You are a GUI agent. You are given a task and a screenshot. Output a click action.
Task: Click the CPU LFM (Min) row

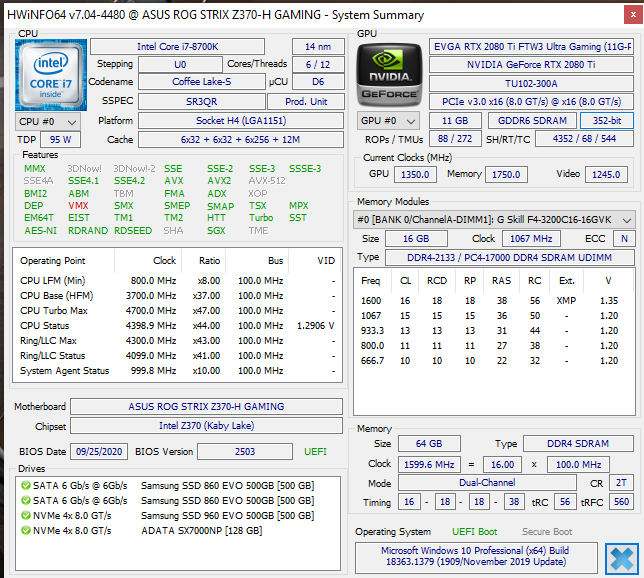[177, 281]
